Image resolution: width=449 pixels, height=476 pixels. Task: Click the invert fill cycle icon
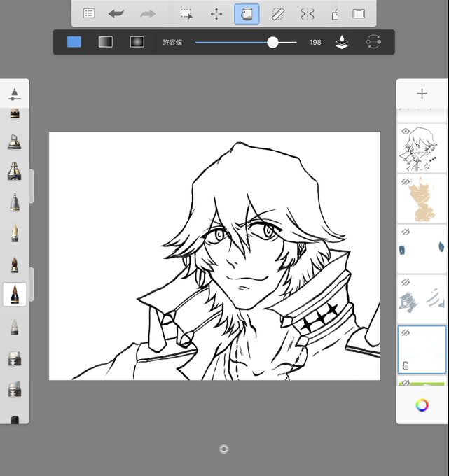pos(373,42)
